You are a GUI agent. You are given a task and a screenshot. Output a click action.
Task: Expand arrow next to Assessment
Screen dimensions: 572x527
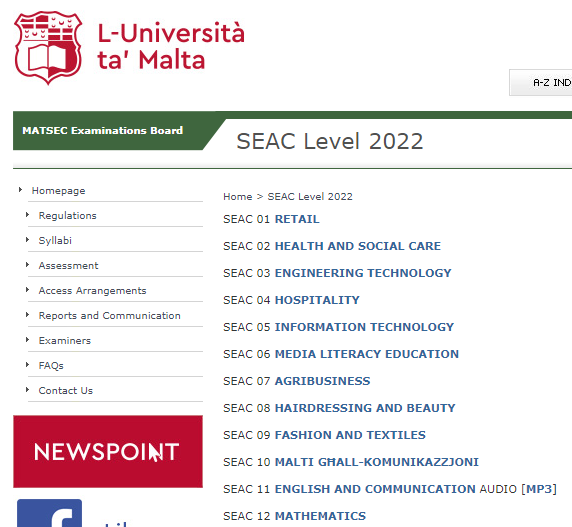[x=27, y=265]
